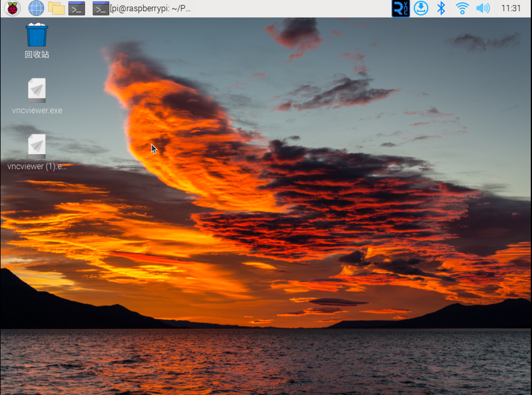
Task: Select the vncviewer (1).e... desktop file icon
Action: click(x=37, y=146)
